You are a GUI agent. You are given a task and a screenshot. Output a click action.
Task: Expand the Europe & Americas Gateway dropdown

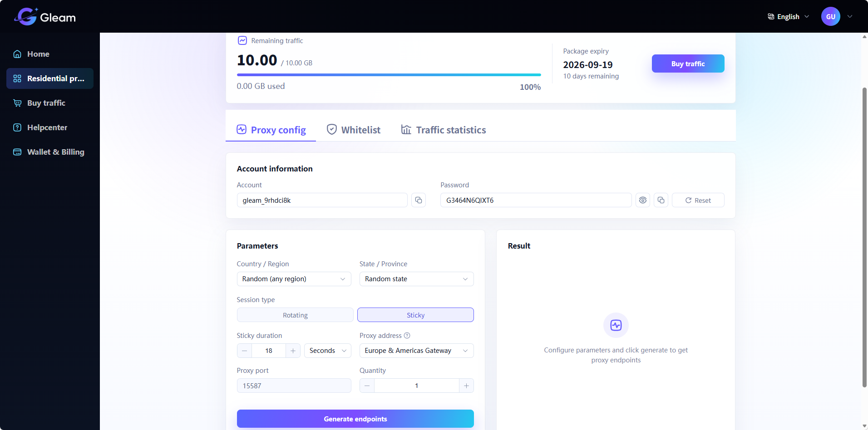pos(416,351)
